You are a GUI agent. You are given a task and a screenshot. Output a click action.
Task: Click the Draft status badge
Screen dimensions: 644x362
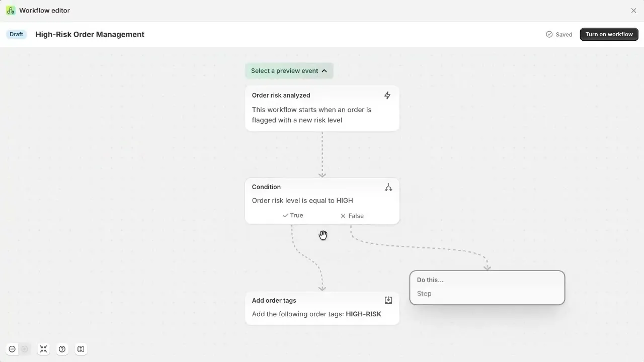click(x=16, y=34)
